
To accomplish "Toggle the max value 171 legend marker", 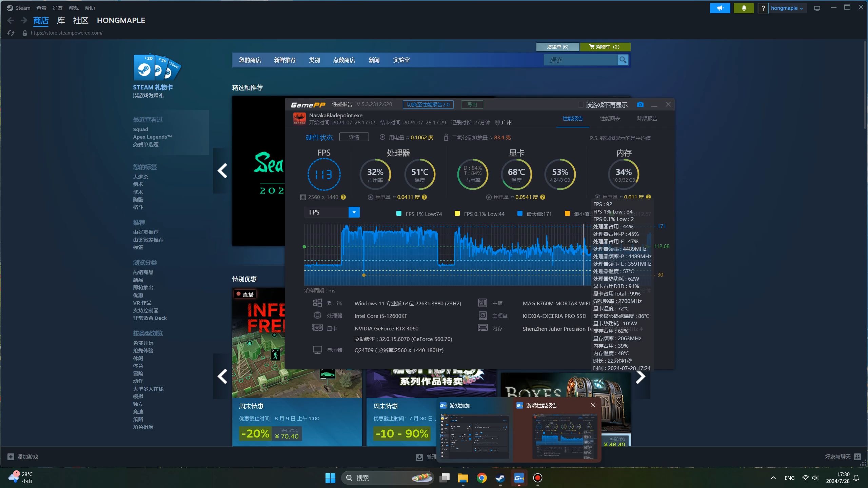I will [x=519, y=213].
